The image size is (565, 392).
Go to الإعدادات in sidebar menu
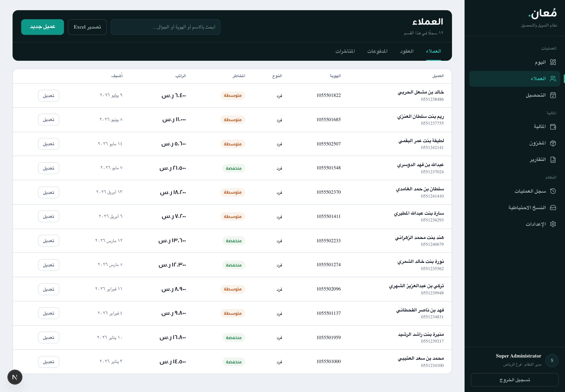(x=515, y=224)
